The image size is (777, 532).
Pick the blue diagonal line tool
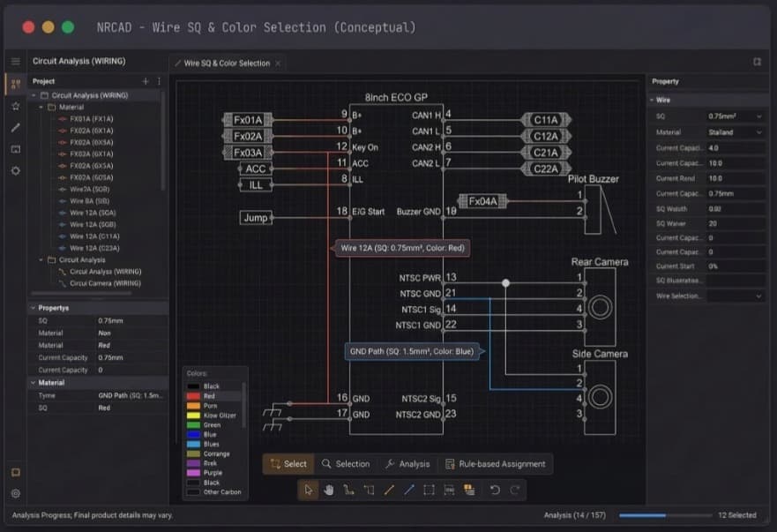click(x=409, y=490)
